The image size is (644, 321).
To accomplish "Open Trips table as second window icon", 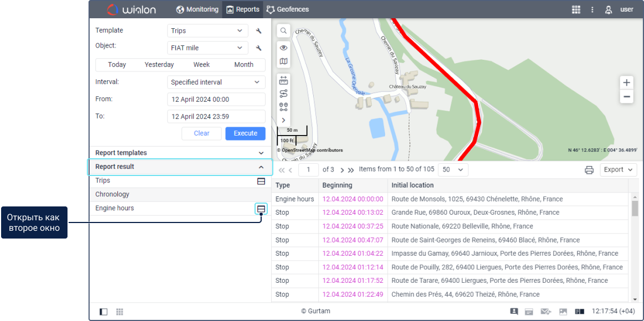I will (261, 182).
